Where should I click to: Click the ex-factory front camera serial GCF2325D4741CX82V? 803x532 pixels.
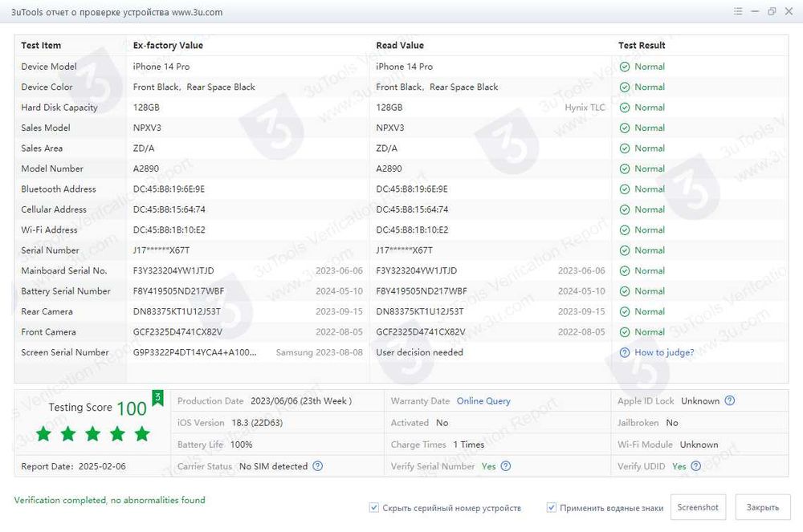coord(177,332)
